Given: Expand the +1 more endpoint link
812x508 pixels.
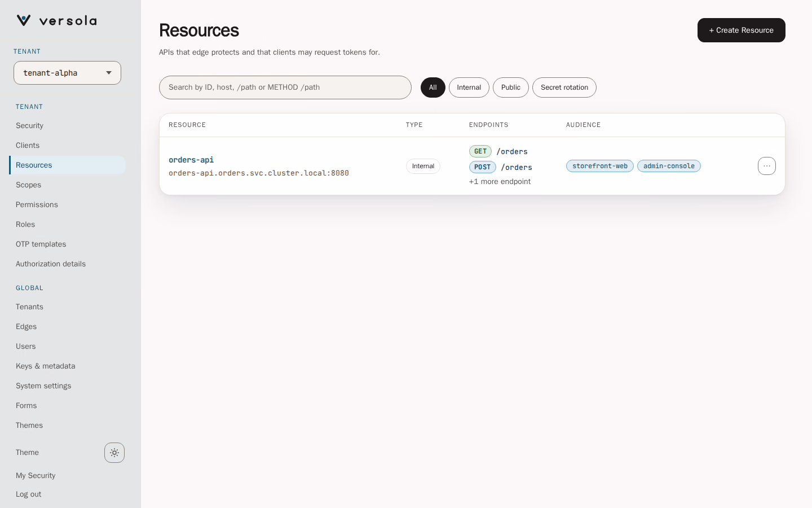Looking at the screenshot, I should (500, 182).
